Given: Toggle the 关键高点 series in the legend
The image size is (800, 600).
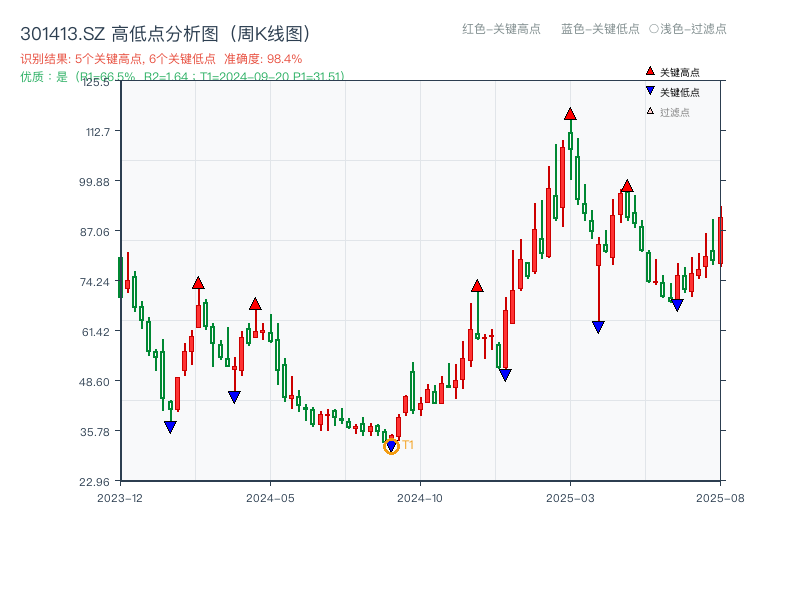Looking at the screenshot, I should coord(672,71).
